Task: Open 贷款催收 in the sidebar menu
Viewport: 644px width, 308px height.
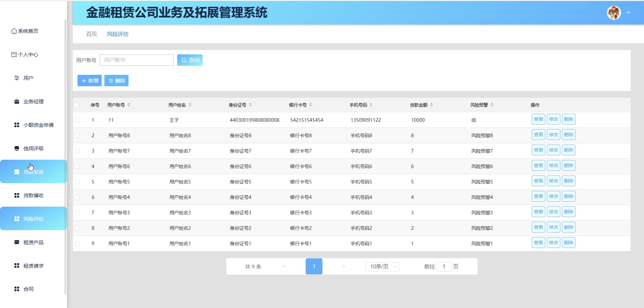Action: tap(33, 195)
